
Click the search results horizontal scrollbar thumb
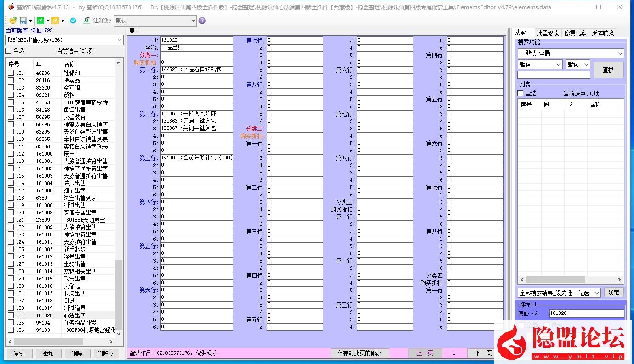(555, 280)
